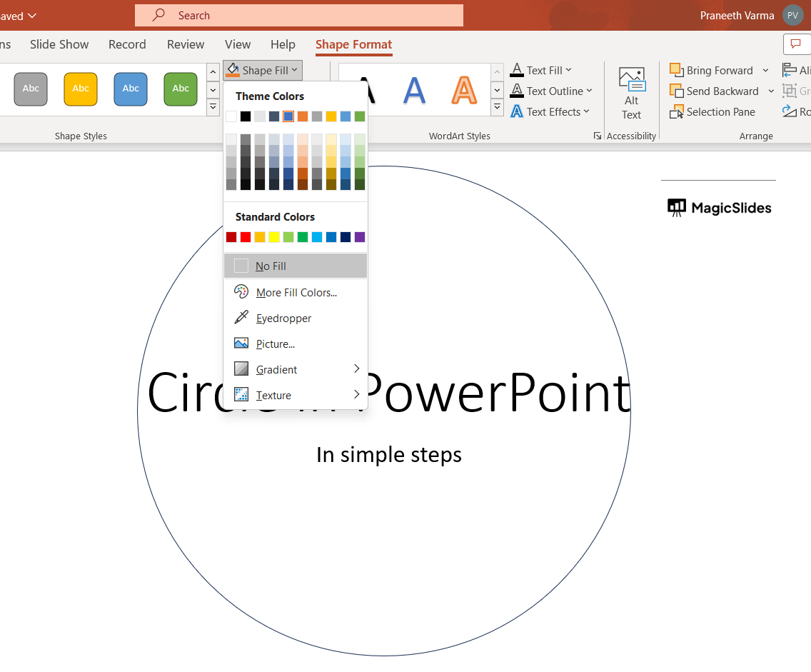The height and width of the screenshot is (672, 811).
Task: Click the Send Backward icon
Action: [676, 91]
